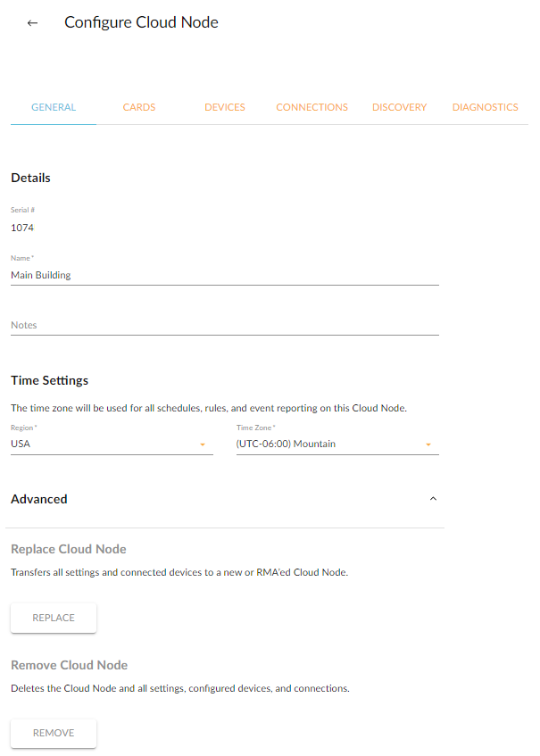This screenshot has width=540, height=756.
Task: Click the REMOVE button to delete node
Action: 53,733
